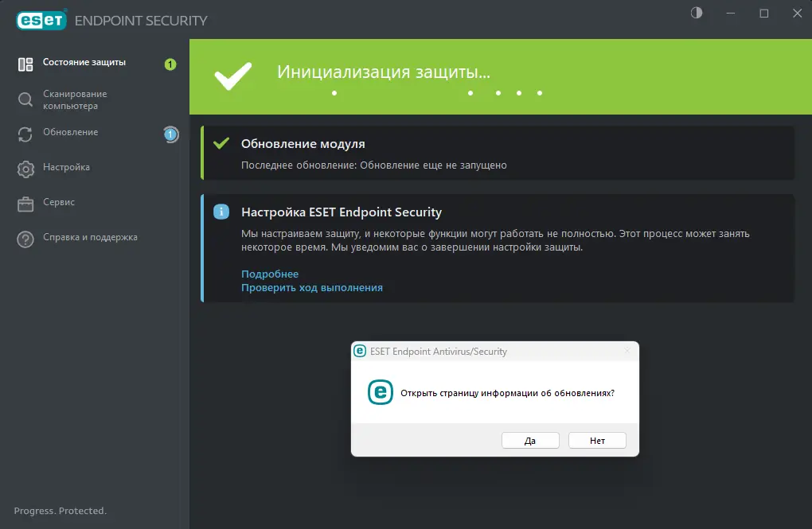Image resolution: width=812 pixels, height=529 pixels.
Task: Open the Сервис section
Action: click(x=59, y=202)
